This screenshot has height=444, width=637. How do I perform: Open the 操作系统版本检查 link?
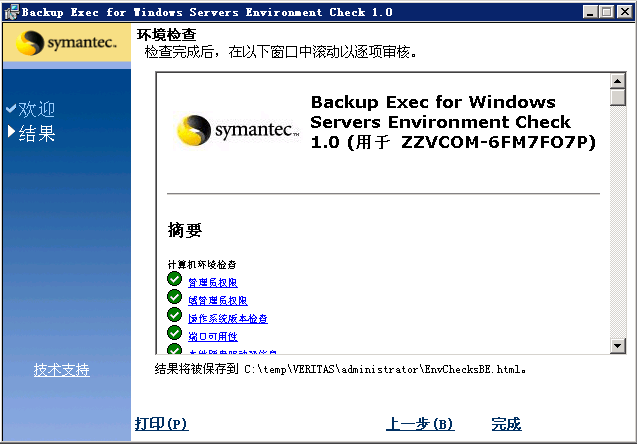pos(227,319)
